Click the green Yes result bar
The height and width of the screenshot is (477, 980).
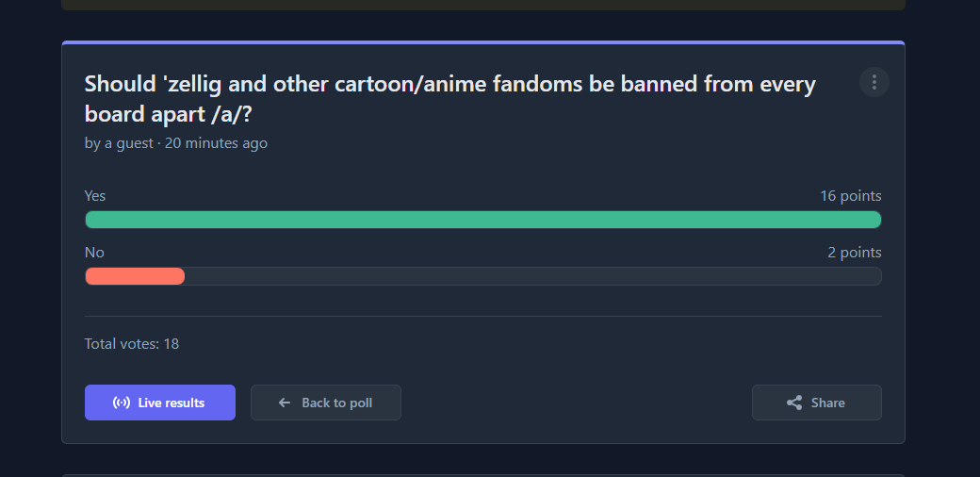482,220
